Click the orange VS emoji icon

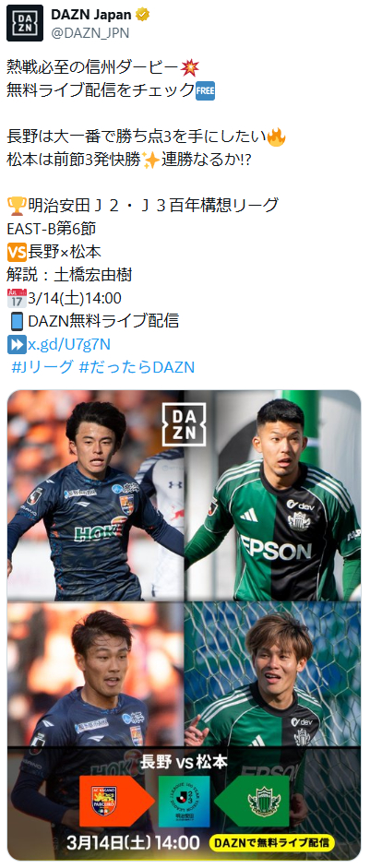coord(16,252)
